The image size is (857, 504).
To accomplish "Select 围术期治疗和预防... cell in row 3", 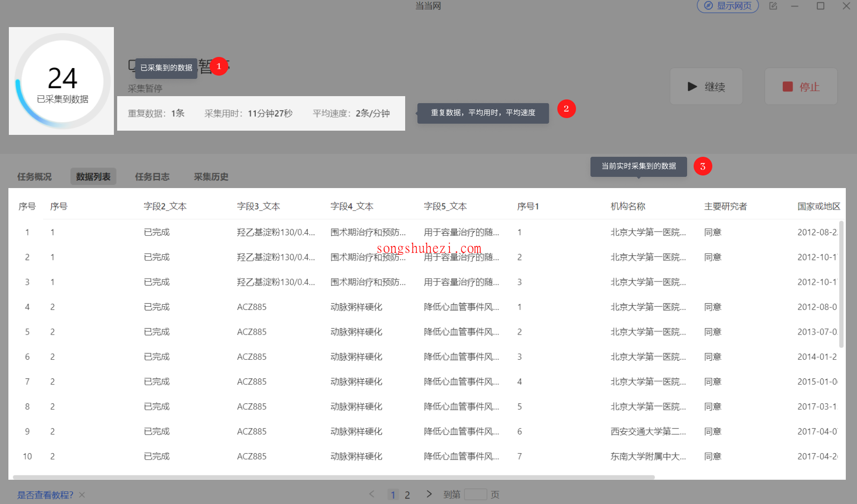I will 368,282.
